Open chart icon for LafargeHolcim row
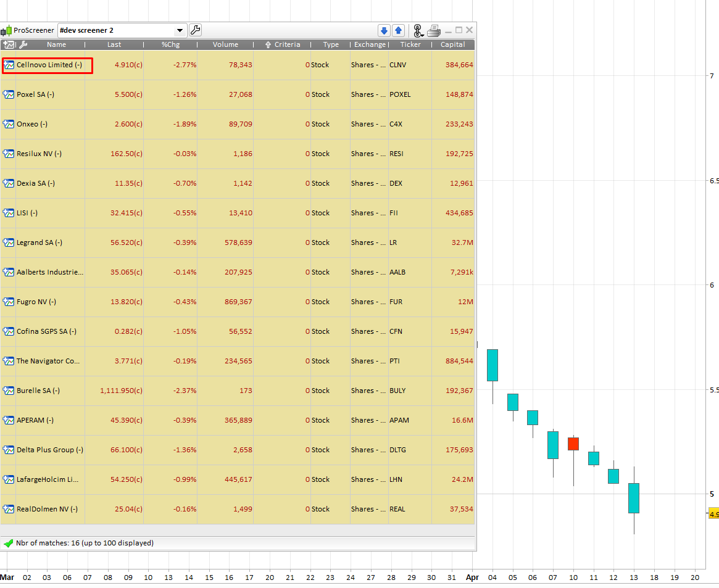719x588 pixels. (x=9, y=479)
